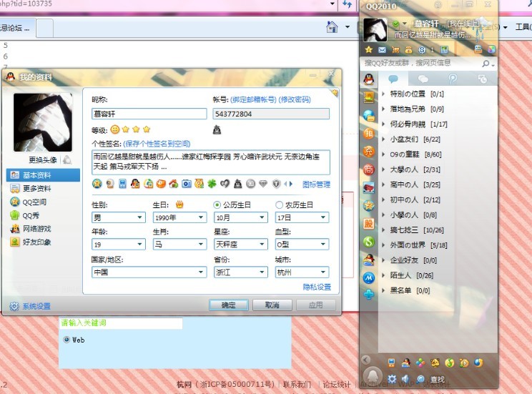
Task: Expand the 黑名单 group
Action: pyautogui.click(x=383, y=290)
